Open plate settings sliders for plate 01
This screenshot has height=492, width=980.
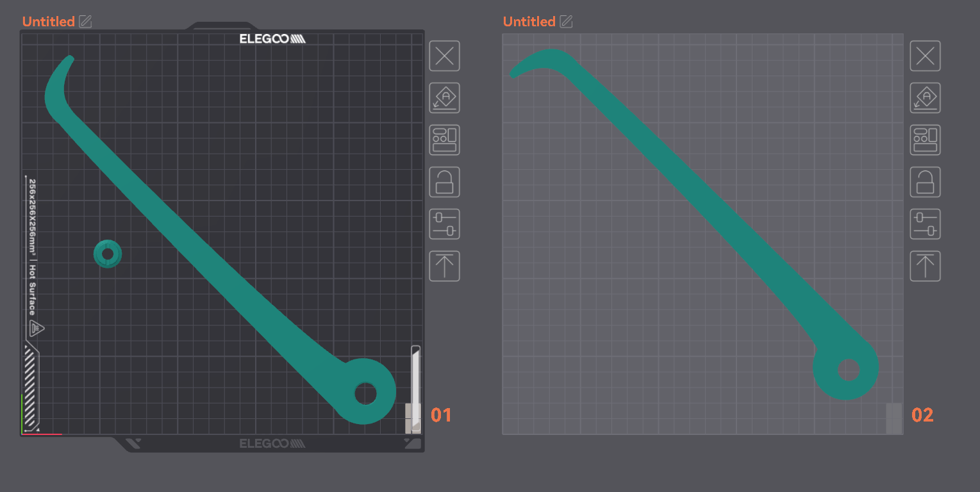pos(444,224)
